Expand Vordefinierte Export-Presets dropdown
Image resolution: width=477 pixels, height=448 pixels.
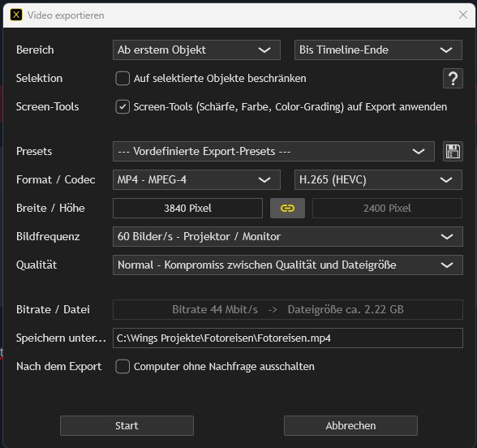tap(273, 151)
